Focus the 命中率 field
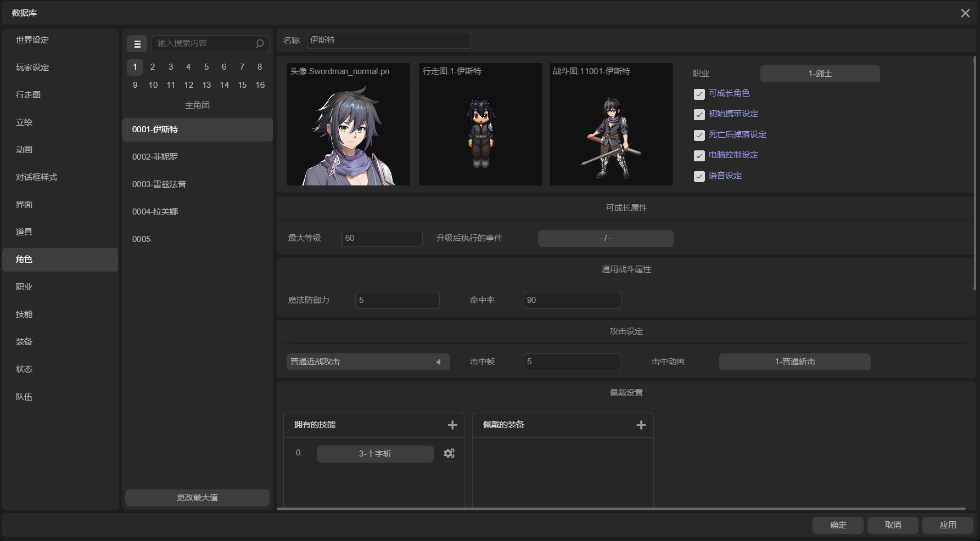The height and width of the screenshot is (541, 980). (572, 300)
